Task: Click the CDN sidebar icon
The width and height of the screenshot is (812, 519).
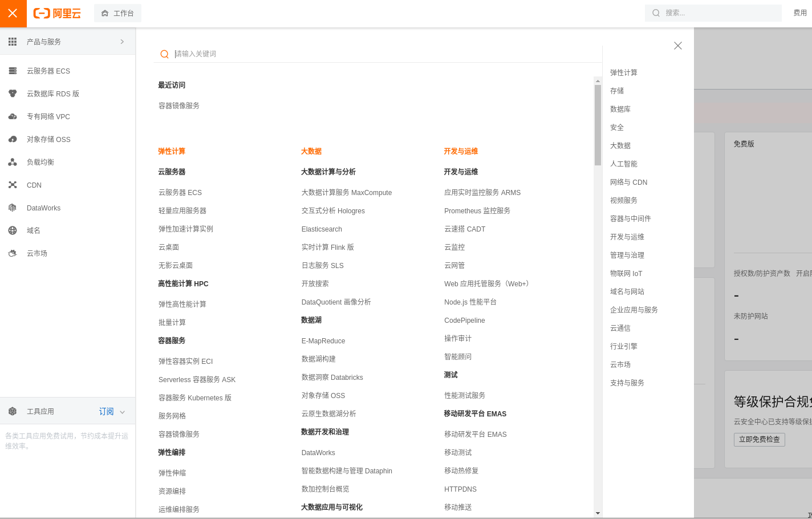Action: 13,185
